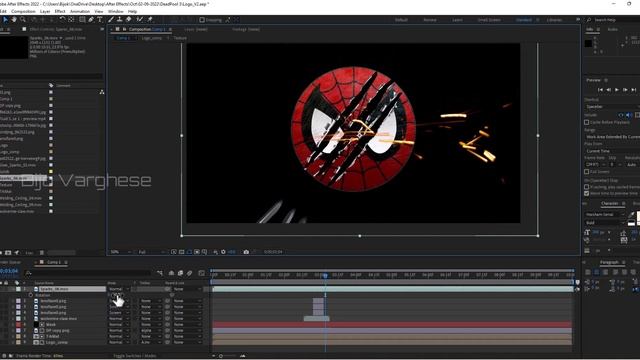Select the Eraser tool
This screenshot has height=360, width=640.
coord(129,20)
